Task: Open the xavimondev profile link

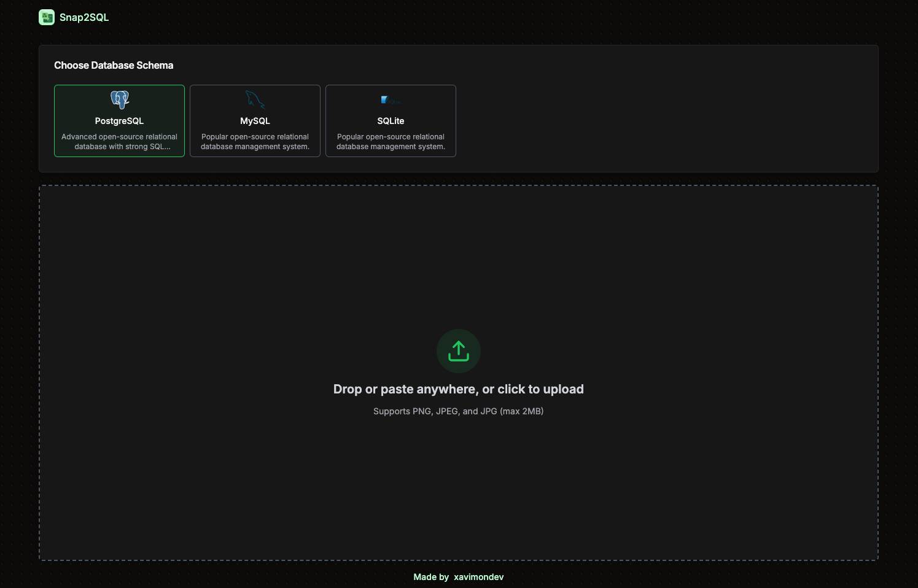Action: tap(478, 577)
